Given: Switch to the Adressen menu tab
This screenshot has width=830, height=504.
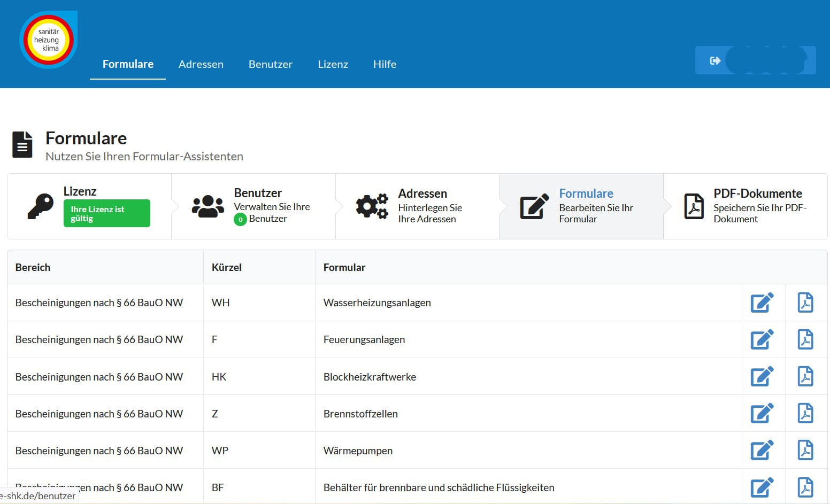Looking at the screenshot, I should (201, 64).
